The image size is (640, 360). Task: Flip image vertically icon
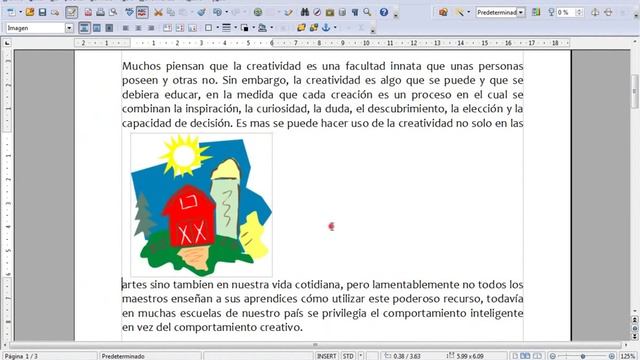click(x=608, y=12)
